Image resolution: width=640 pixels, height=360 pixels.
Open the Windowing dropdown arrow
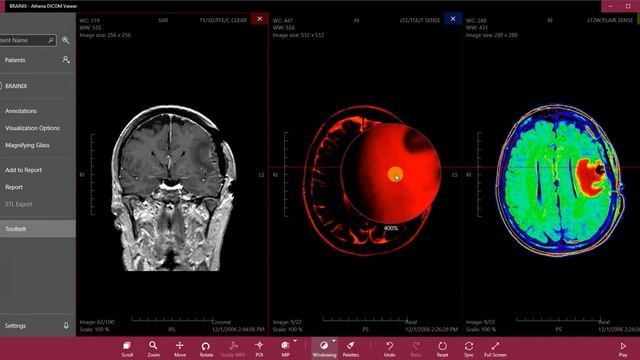(333, 340)
